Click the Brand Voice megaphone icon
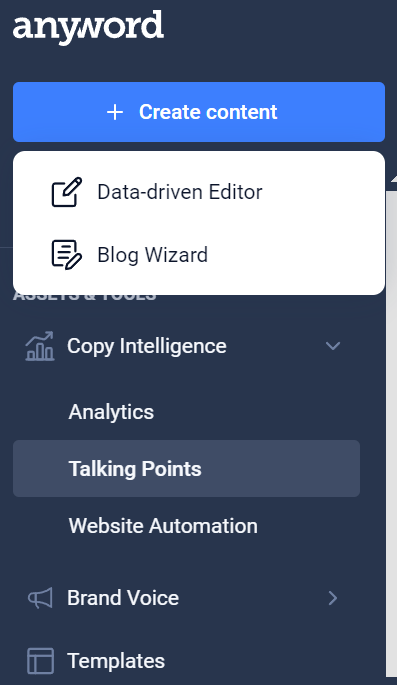 point(40,598)
